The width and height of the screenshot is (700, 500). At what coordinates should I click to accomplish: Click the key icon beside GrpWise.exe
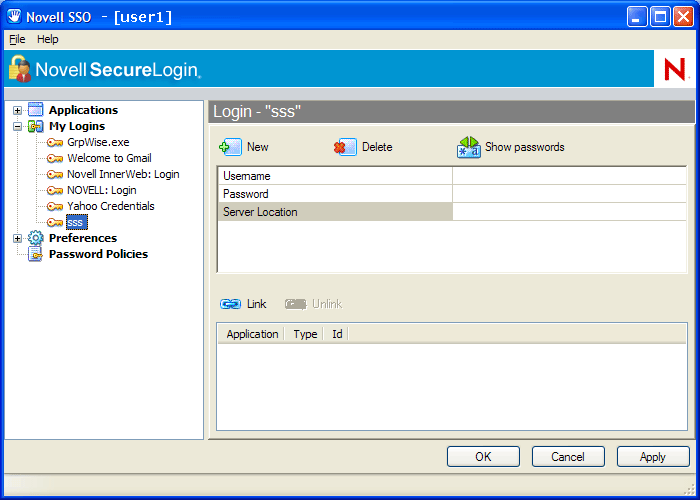55,142
